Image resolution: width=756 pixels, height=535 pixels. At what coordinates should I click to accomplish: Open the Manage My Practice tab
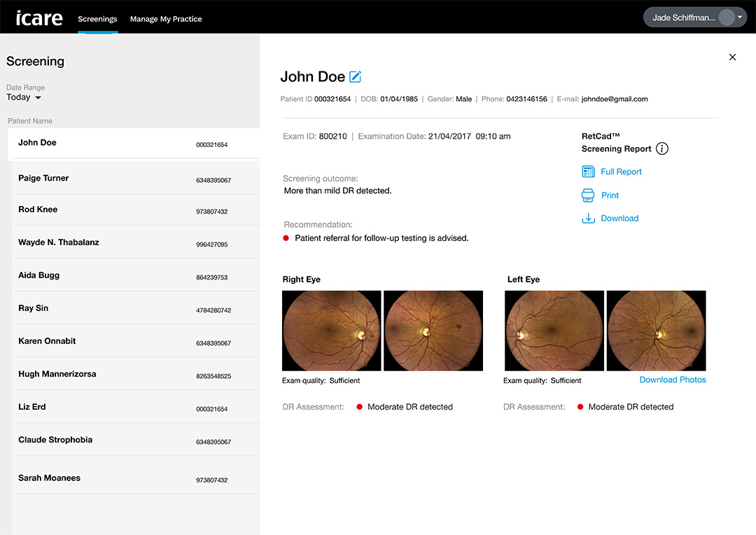pyautogui.click(x=166, y=19)
